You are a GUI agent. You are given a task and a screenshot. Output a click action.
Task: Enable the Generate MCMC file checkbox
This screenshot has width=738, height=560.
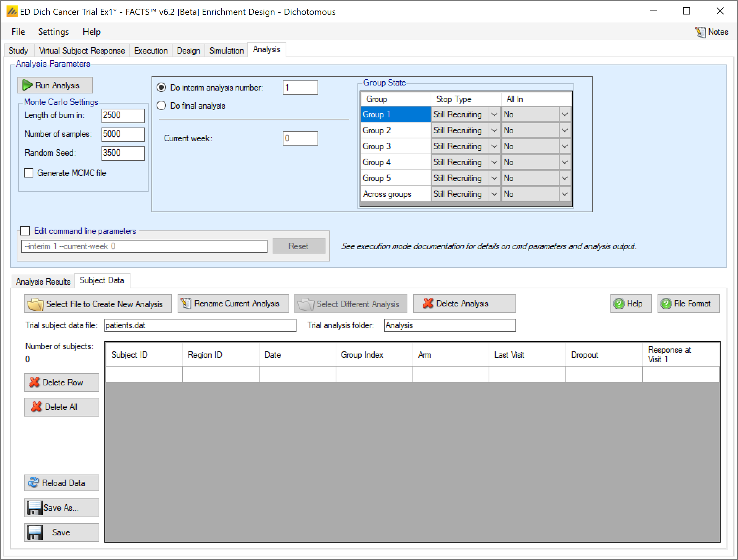[x=29, y=173]
